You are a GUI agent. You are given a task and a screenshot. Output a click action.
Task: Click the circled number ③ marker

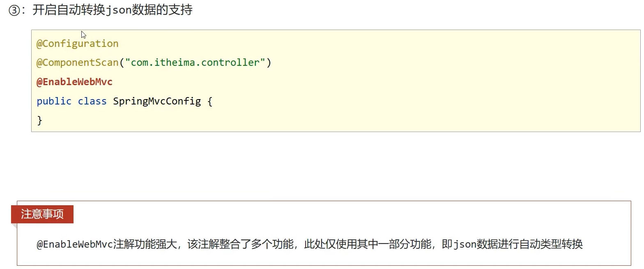[14, 11]
